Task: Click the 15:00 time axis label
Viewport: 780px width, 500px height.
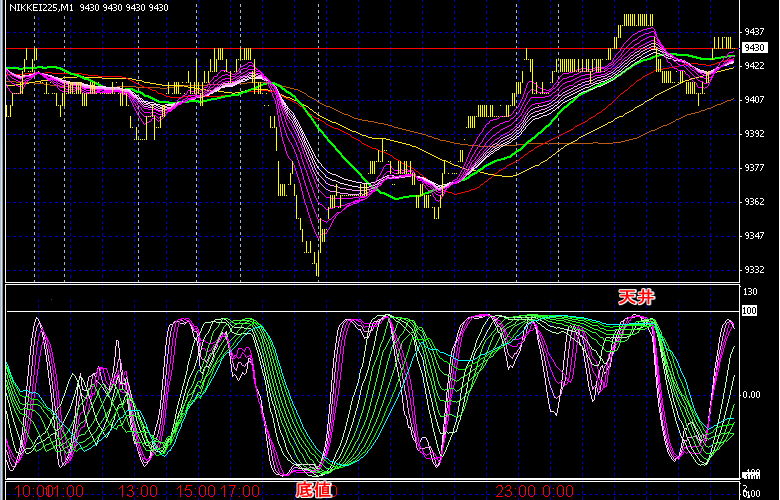Action: point(197,491)
